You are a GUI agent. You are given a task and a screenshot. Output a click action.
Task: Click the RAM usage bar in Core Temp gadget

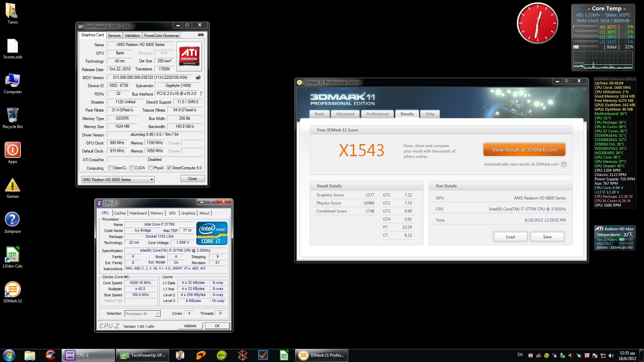pos(586,47)
